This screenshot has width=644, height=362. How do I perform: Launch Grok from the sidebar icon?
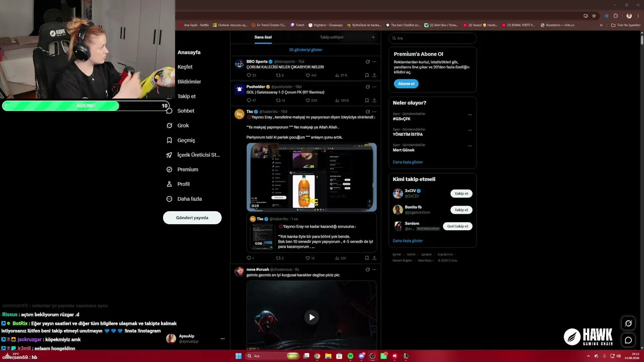(169, 125)
